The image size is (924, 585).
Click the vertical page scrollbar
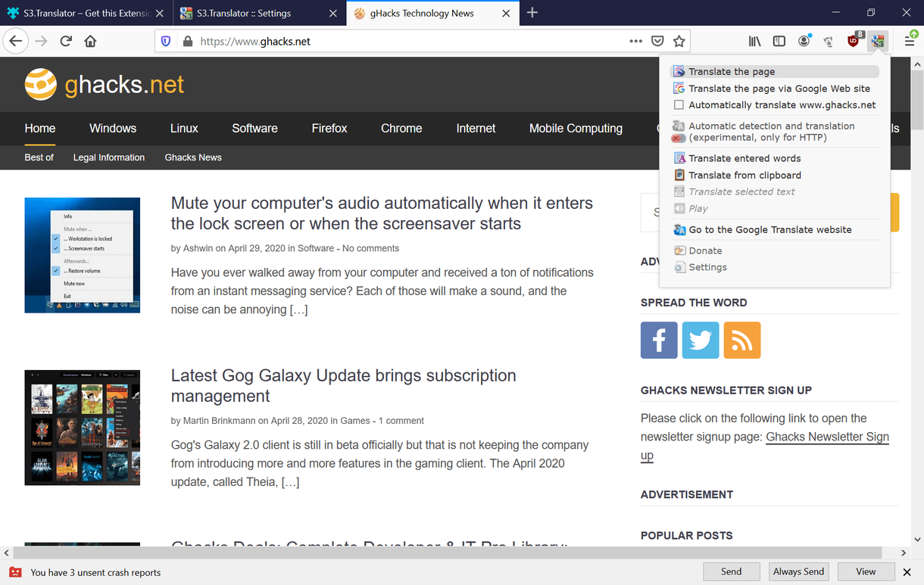[x=917, y=303]
